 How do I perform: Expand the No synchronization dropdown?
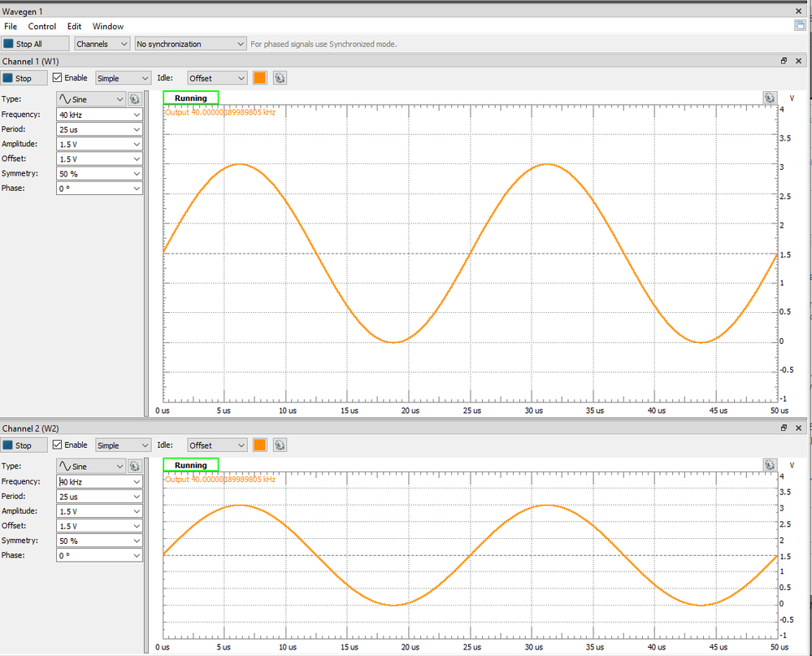click(190, 44)
